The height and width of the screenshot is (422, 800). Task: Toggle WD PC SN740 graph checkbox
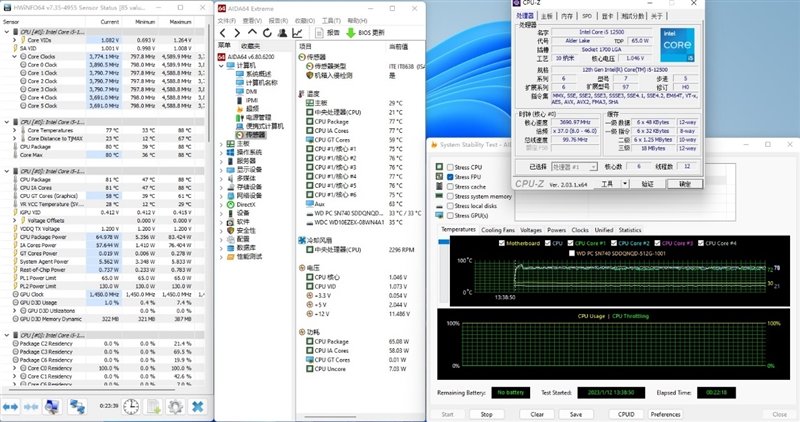click(571, 253)
